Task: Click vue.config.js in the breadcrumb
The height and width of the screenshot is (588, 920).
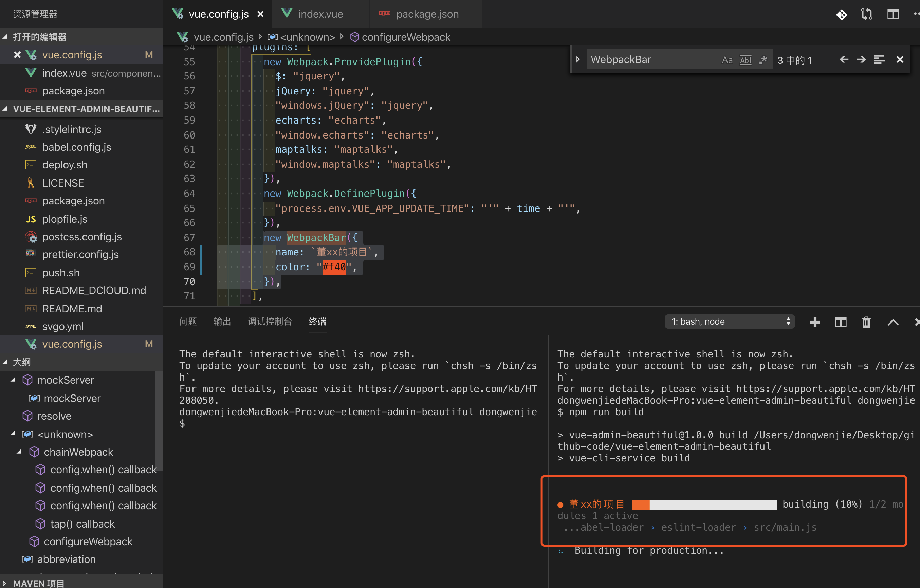Action: click(223, 37)
